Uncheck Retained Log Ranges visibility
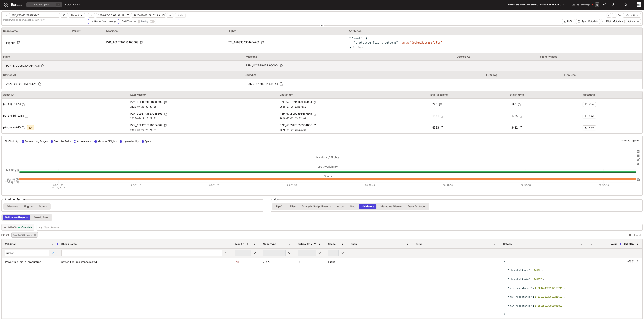The image size is (644, 319). click(x=23, y=141)
